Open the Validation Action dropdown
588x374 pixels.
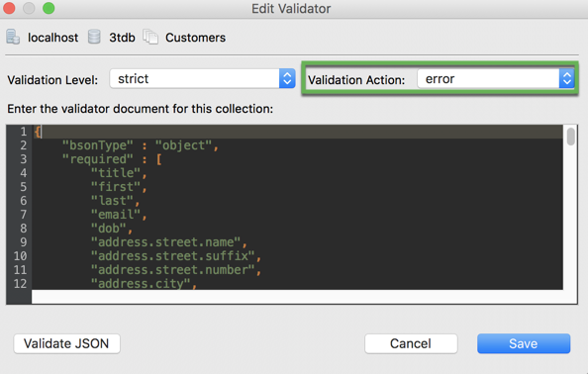click(x=496, y=79)
